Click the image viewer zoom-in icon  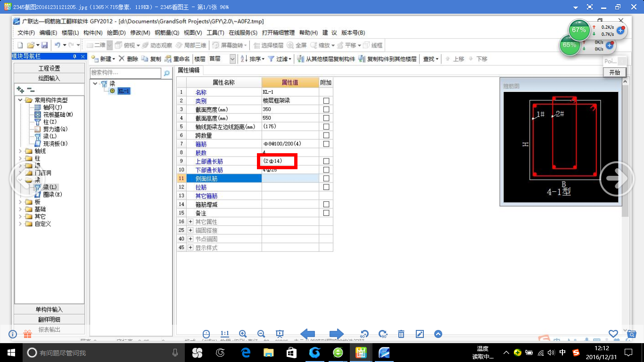[243, 334]
